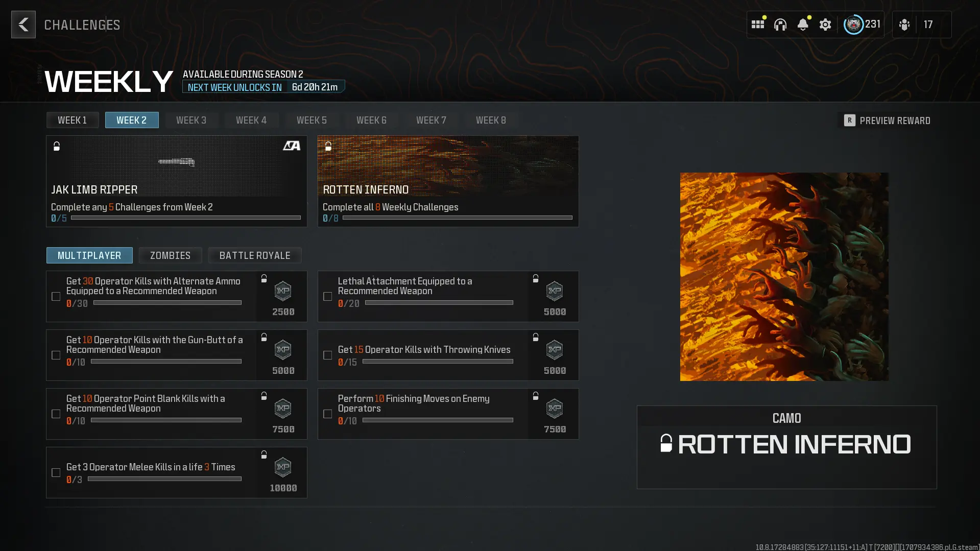This screenshot has width=980, height=551.
Task: Click the 10000 XP reward badge
Action: (282, 472)
